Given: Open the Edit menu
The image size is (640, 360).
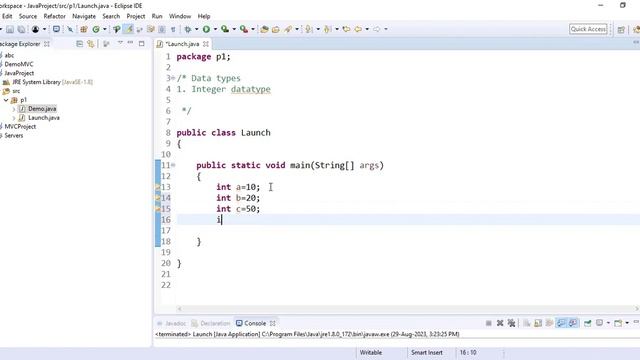Looking at the screenshot, I should (7, 16).
